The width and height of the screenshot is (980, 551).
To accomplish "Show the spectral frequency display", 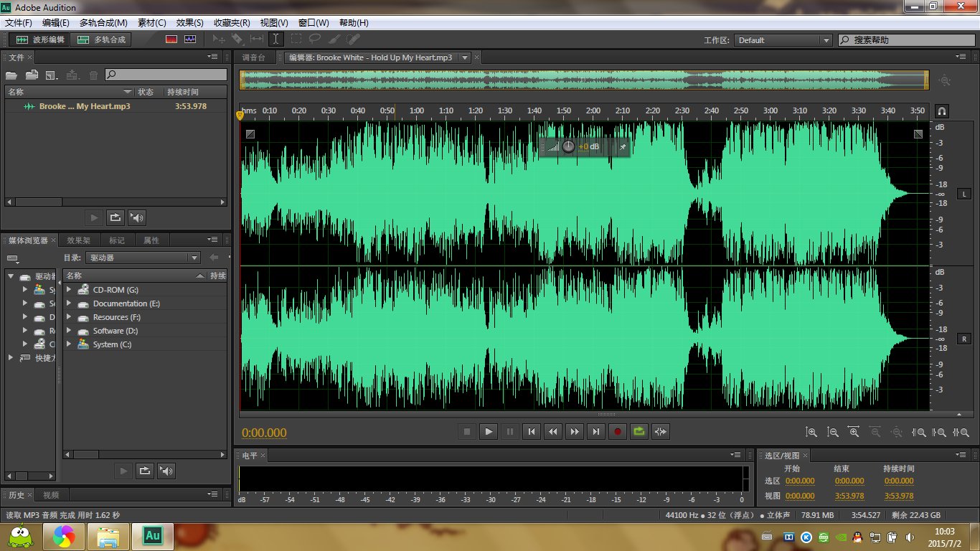I will [x=171, y=39].
